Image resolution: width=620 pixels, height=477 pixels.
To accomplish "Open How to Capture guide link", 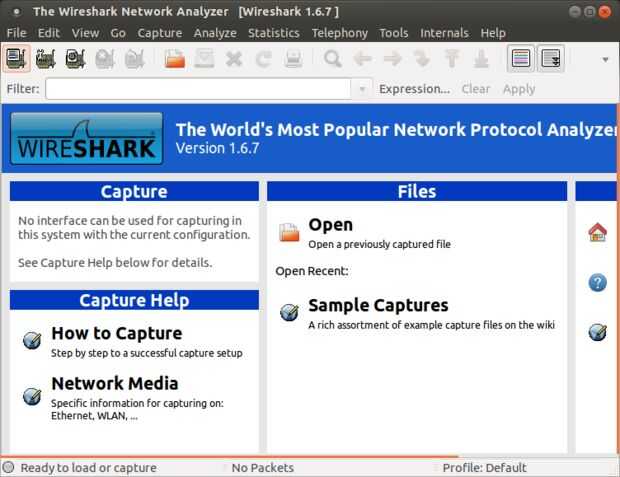I will click(117, 333).
